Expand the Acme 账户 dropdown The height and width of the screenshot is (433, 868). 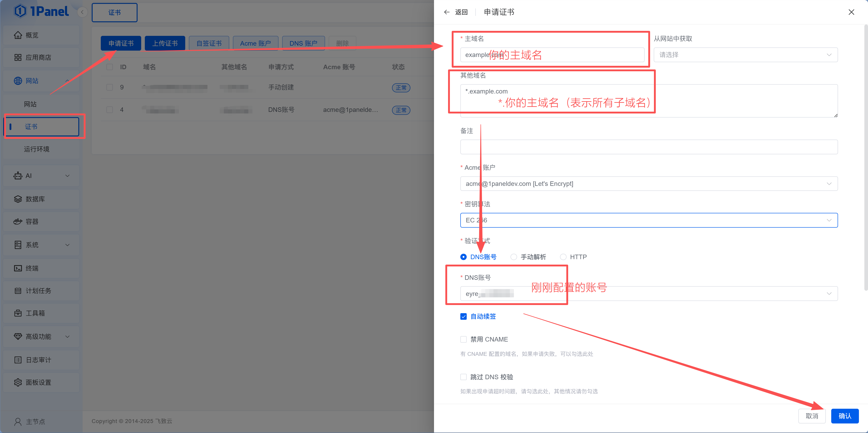[649, 184]
